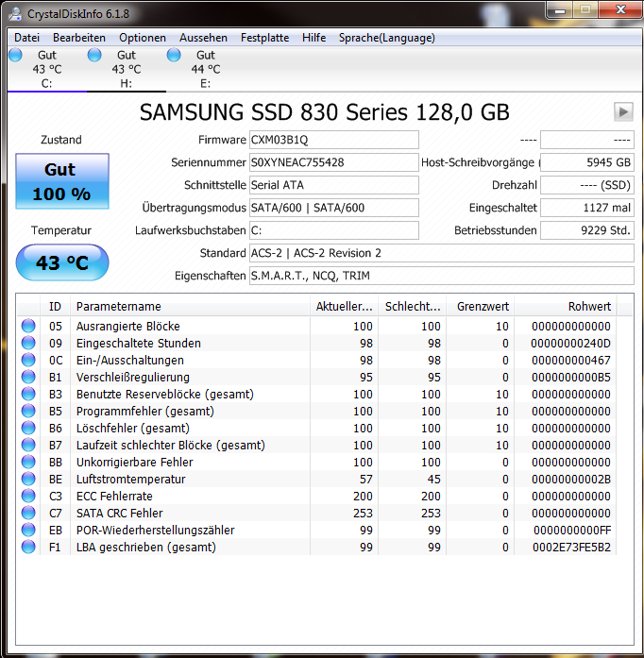Click raw value 000000000467
The height and width of the screenshot is (658, 644).
coord(571,360)
